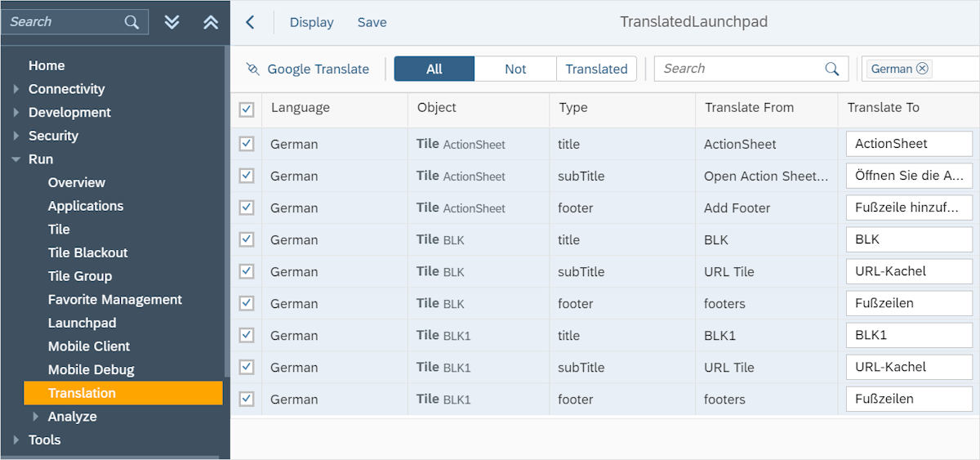The width and height of the screenshot is (980, 460).
Task: Open Home in the sidebar
Action: [x=47, y=65]
